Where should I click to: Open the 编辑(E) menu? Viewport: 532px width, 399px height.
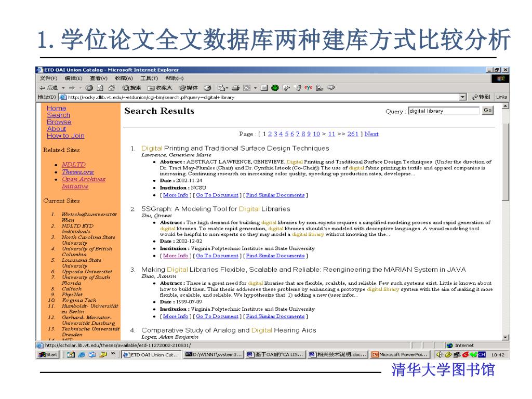click(x=73, y=78)
